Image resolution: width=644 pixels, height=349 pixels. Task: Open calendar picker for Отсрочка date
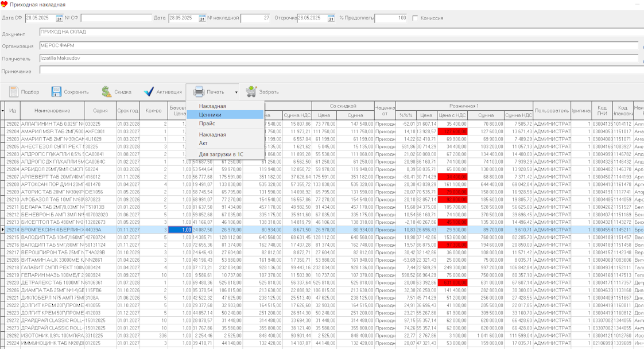[x=331, y=18]
